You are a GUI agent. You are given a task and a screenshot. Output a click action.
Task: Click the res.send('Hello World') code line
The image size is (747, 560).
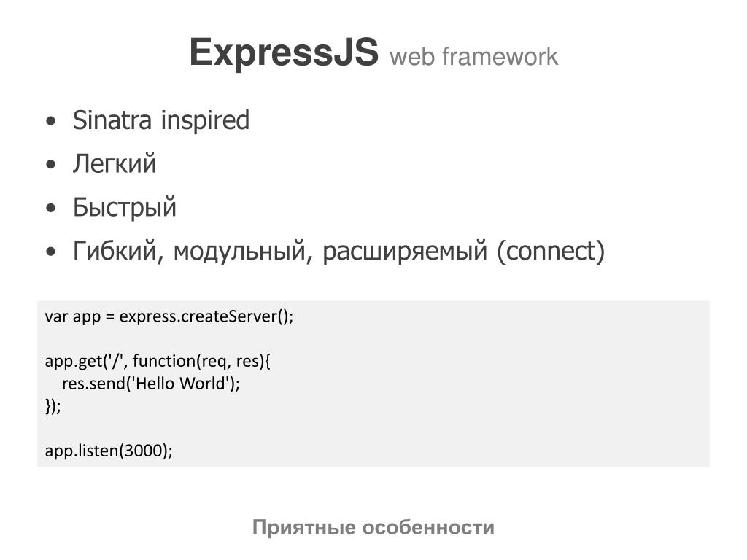151,384
